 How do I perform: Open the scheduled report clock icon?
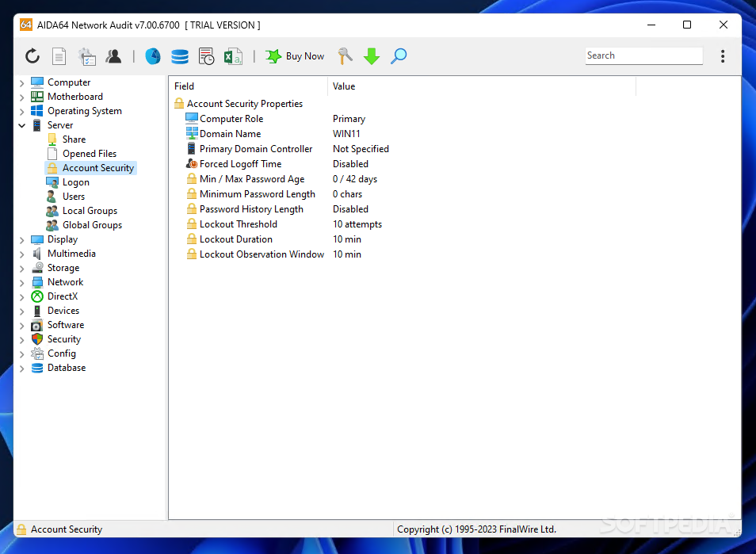206,56
